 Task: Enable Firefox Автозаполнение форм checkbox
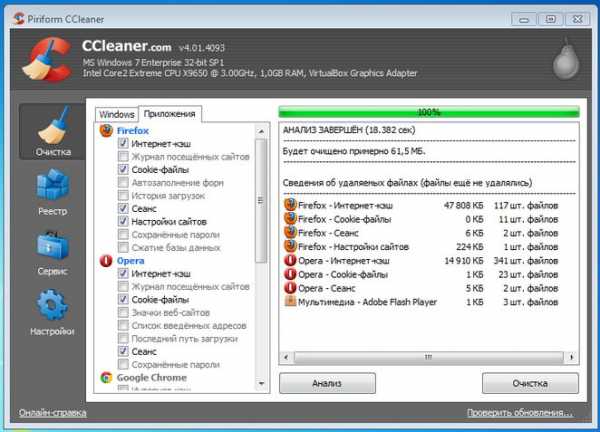tap(123, 183)
